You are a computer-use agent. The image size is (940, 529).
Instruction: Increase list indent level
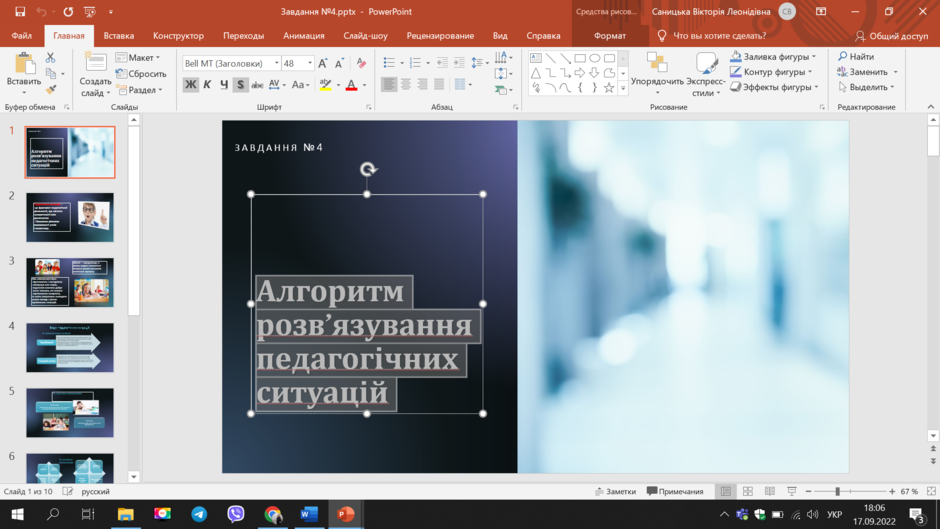coord(459,62)
